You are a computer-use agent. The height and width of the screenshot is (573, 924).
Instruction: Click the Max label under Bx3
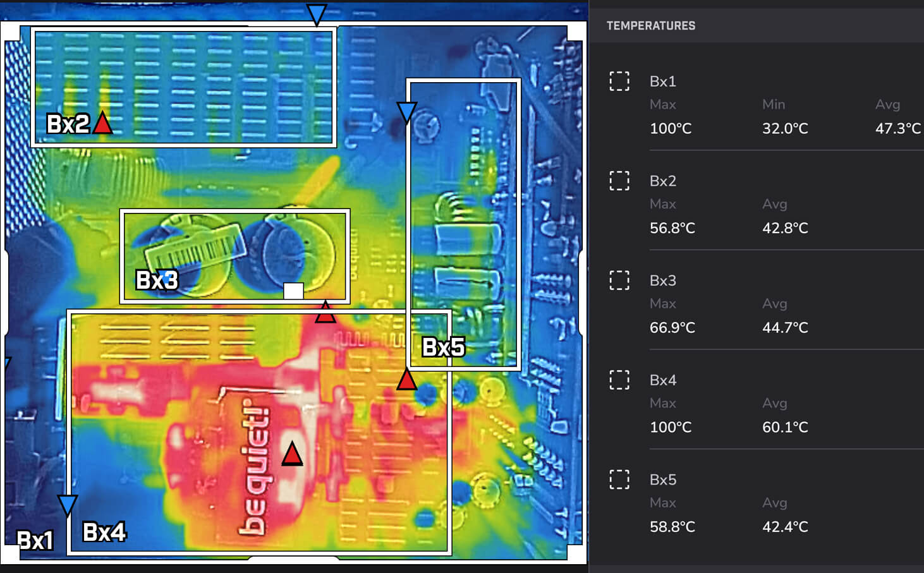(x=663, y=303)
